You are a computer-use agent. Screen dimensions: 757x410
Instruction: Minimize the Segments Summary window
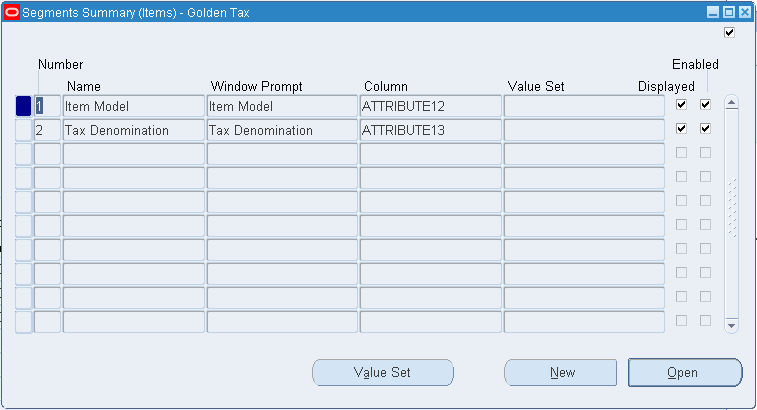[x=713, y=13]
